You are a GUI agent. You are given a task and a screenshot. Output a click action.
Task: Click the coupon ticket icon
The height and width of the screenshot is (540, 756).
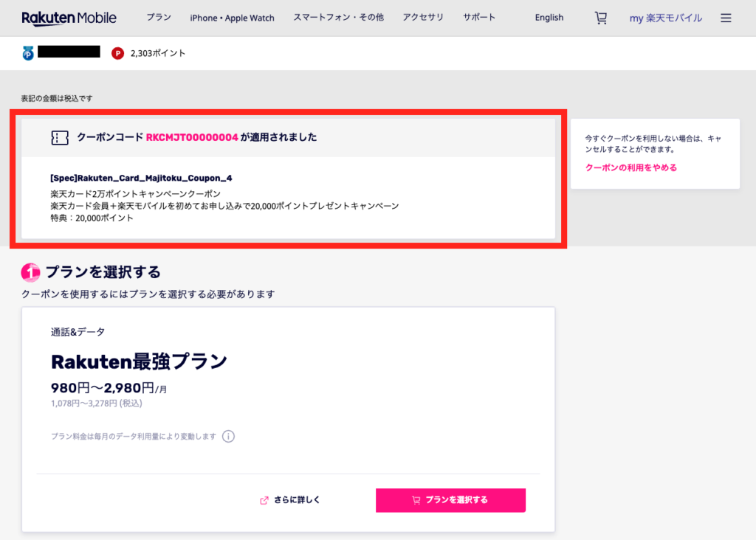[60, 138]
